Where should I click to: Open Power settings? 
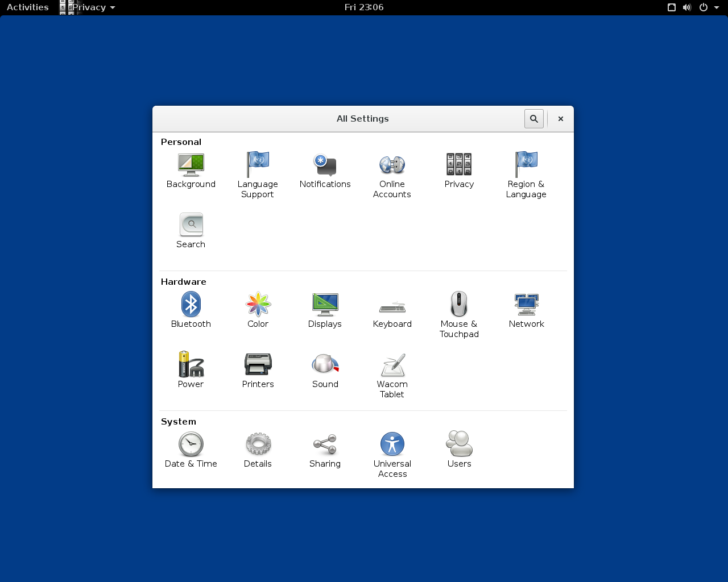click(x=191, y=371)
